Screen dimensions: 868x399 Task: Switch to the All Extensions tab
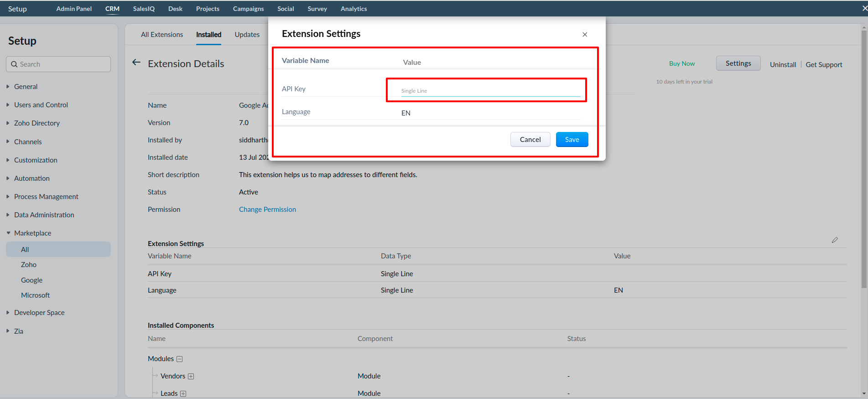pos(162,35)
